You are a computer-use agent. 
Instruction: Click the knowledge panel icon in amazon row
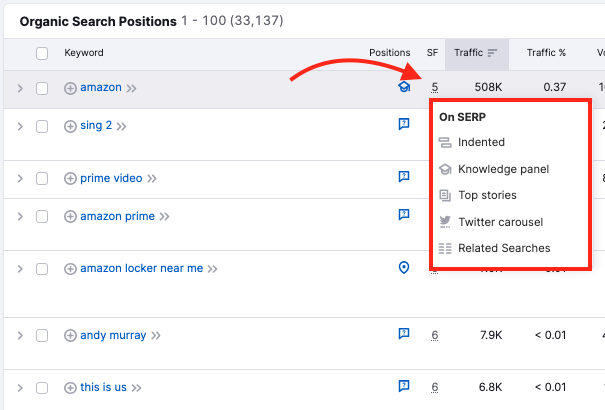point(404,87)
